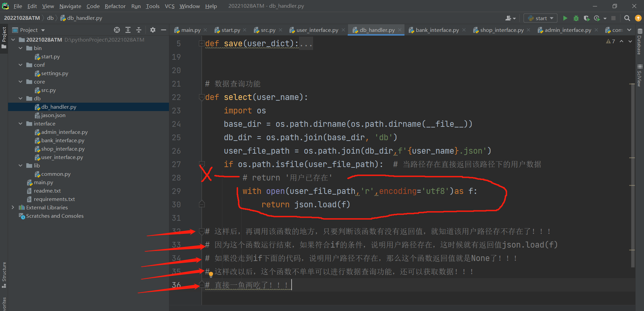Close the db_handler.py tab
Image resolution: width=644 pixels, height=311 pixels.
(x=400, y=30)
